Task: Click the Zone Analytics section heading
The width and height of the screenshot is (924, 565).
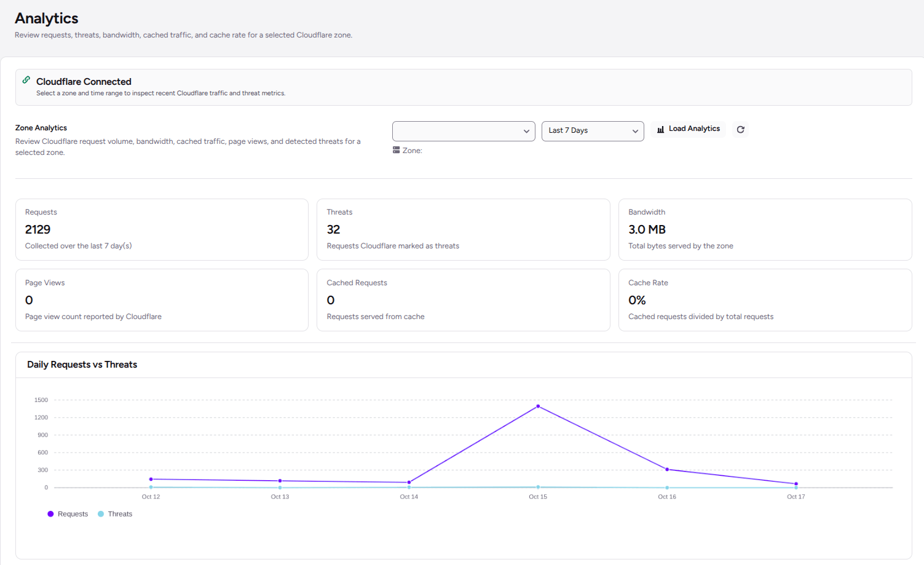Action: (x=41, y=128)
